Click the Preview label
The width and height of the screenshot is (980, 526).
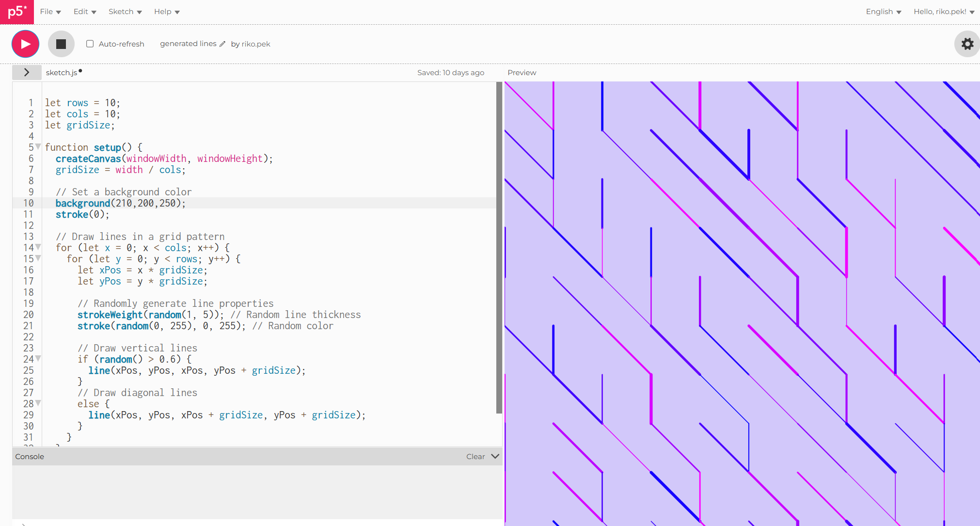point(522,73)
